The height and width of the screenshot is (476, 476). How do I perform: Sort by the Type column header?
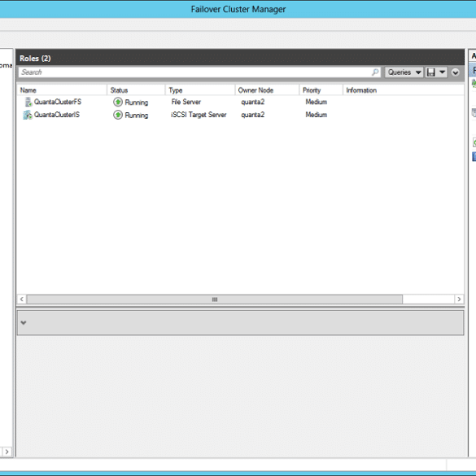pyautogui.click(x=200, y=90)
